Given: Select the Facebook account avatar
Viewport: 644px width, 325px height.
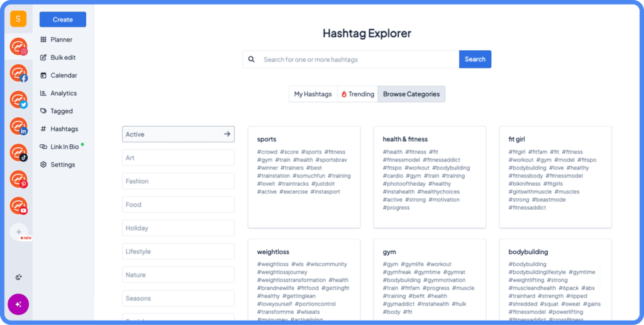Looking at the screenshot, I should [x=18, y=73].
